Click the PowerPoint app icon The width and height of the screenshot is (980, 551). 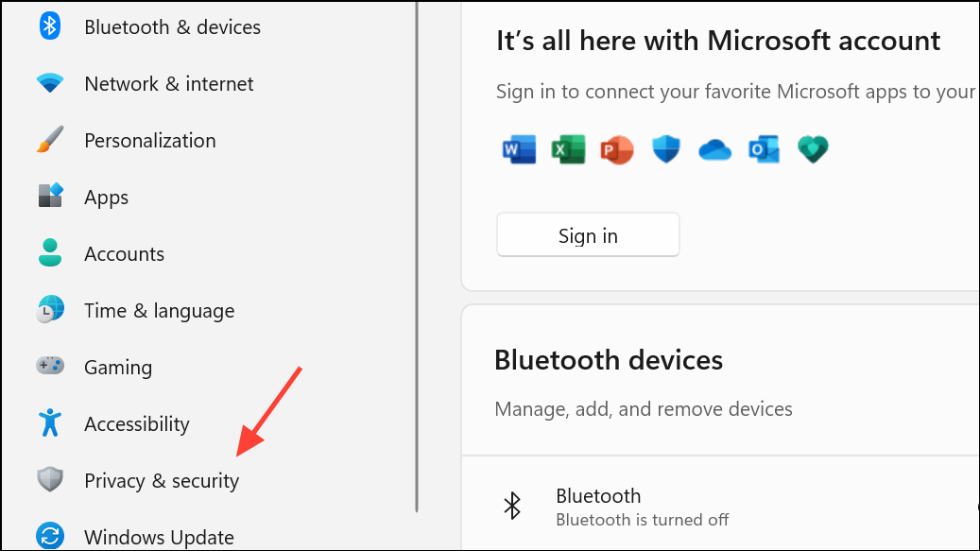pyautogui.click(x=617, y=148)
